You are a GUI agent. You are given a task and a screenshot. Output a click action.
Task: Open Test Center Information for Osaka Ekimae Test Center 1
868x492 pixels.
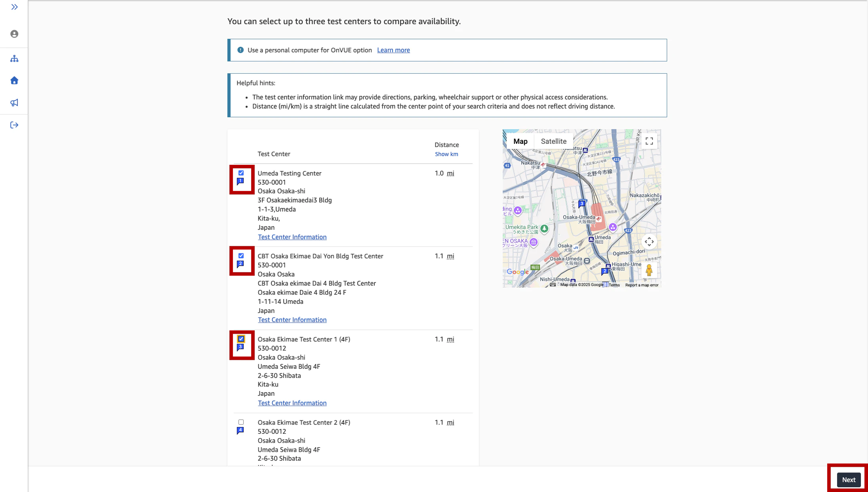(x=292, y=403)
